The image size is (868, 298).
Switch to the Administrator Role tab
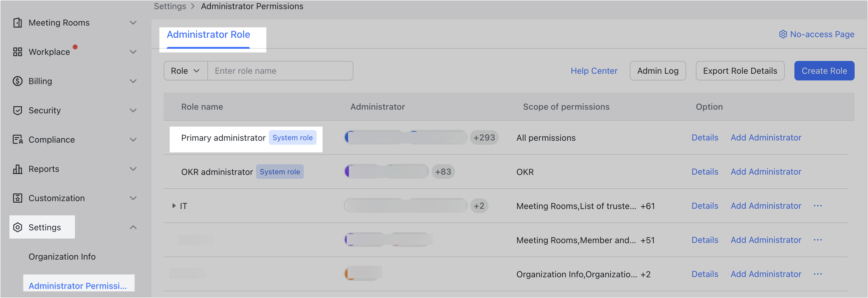point(208,34)
